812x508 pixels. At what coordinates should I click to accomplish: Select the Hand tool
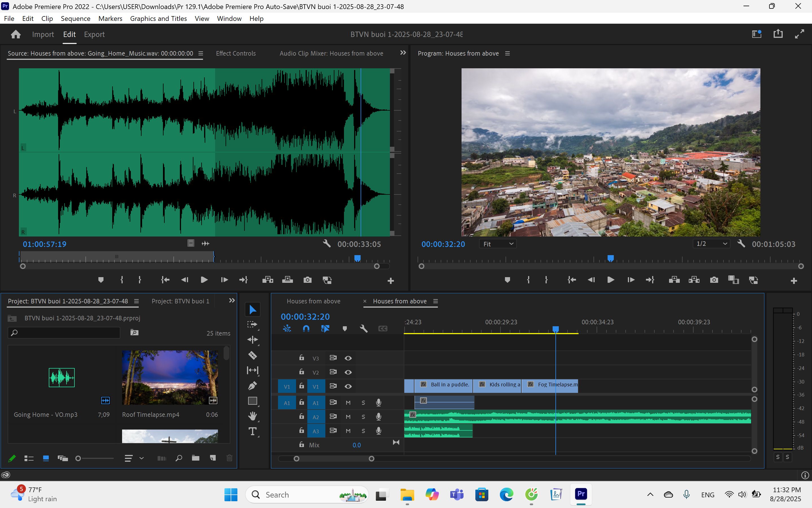(x=252, y=416)
